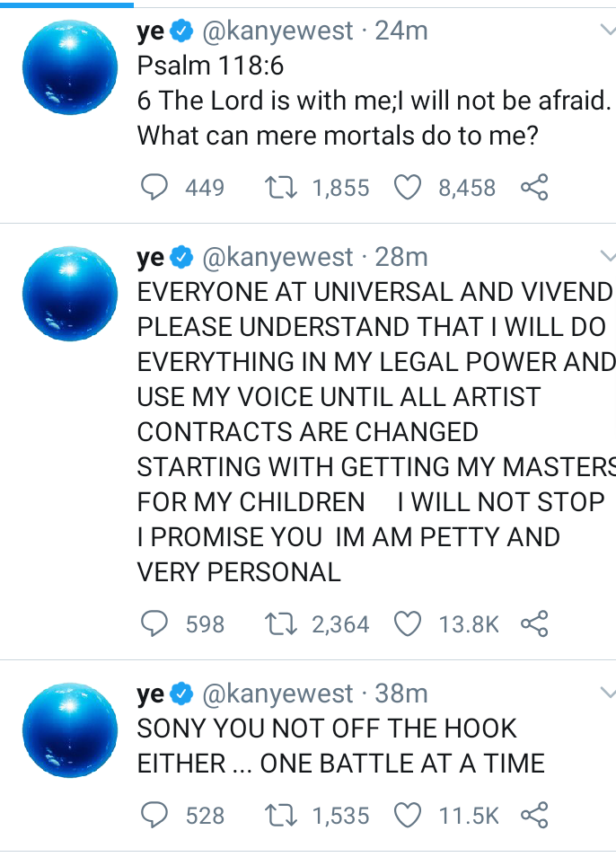Like the Psalm 118:6 tweet
The image size is (616, 857).
pos(409,187)
